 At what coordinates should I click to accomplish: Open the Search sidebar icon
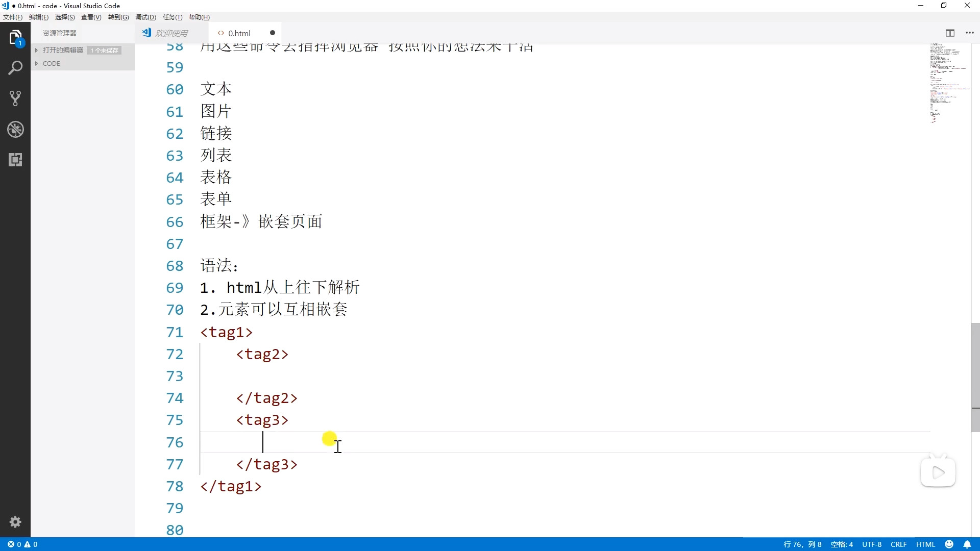click(15, 68)
